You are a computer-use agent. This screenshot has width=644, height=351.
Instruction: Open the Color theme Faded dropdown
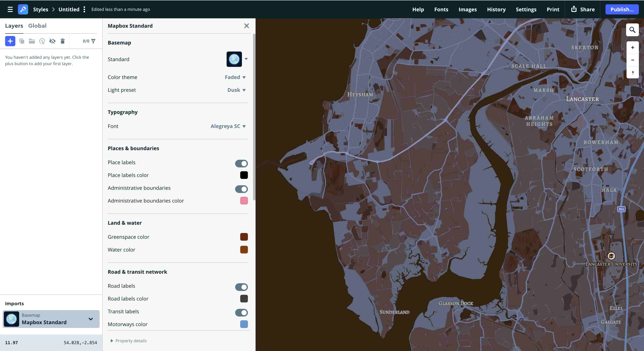[235, 77]
